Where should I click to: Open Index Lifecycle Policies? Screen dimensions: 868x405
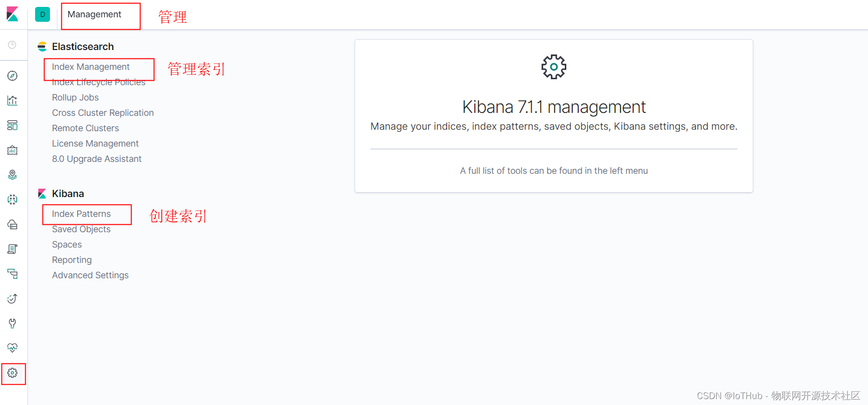[x=98, y=82]
